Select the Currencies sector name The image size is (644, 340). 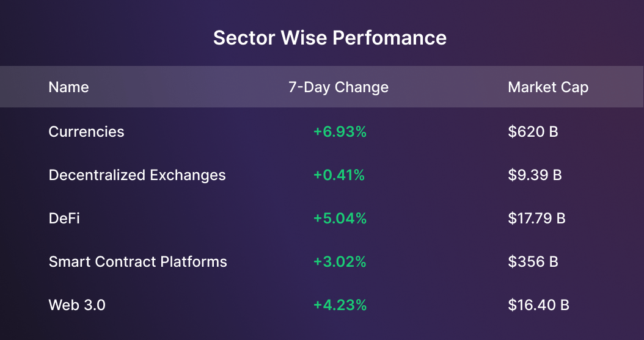tap(86, 132)
